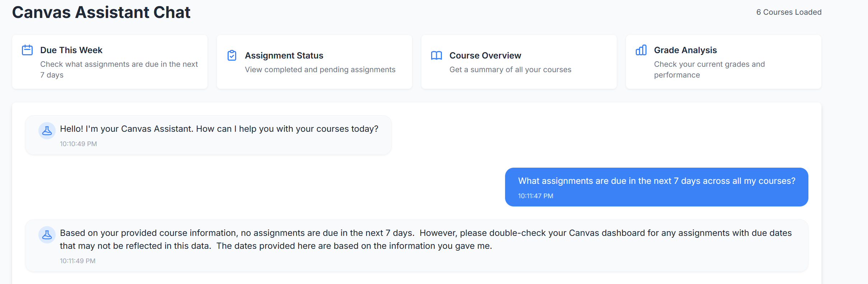Click the open book icon for Course Overview
This screenshot has width=868, height=284.
[437, 56]
